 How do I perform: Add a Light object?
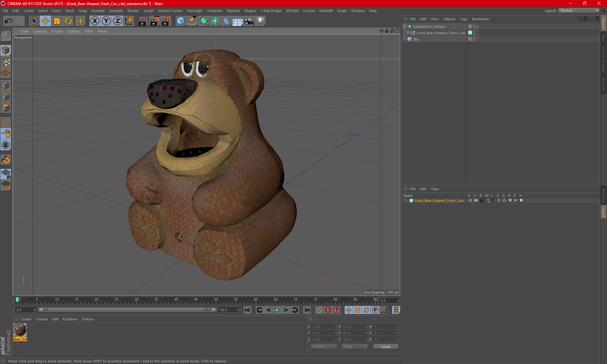coord(261,21)
